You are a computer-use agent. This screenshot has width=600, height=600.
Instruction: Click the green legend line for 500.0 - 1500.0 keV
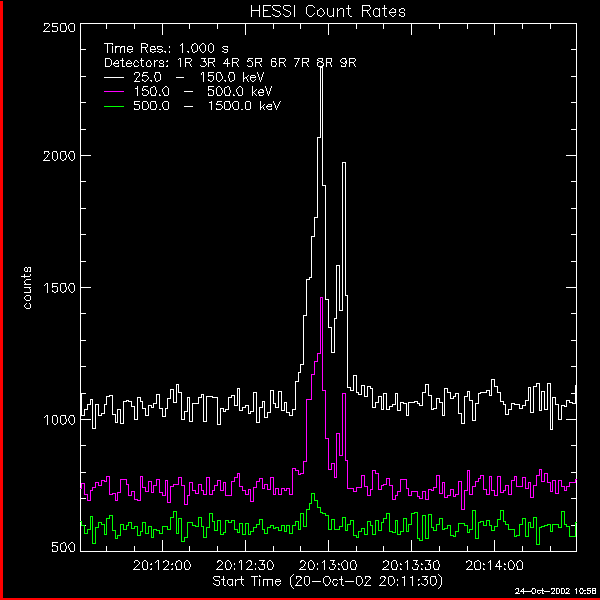[114, 106]
